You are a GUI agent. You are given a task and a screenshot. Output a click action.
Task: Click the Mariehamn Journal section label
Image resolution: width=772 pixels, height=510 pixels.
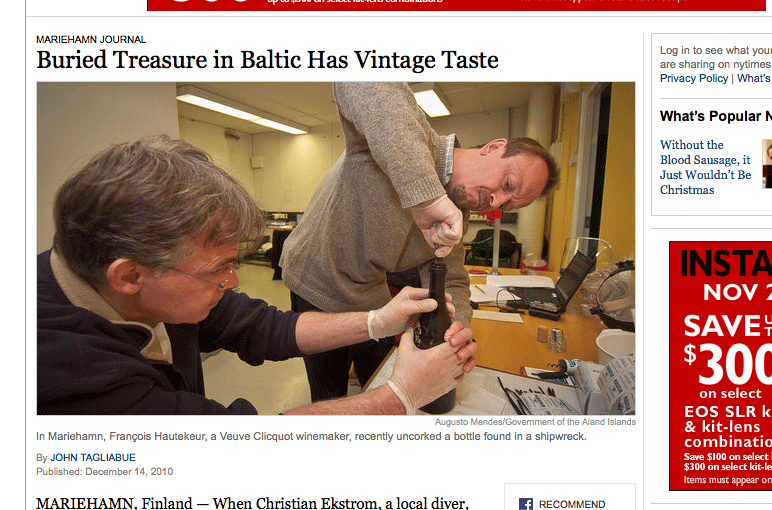coord(91,39)
